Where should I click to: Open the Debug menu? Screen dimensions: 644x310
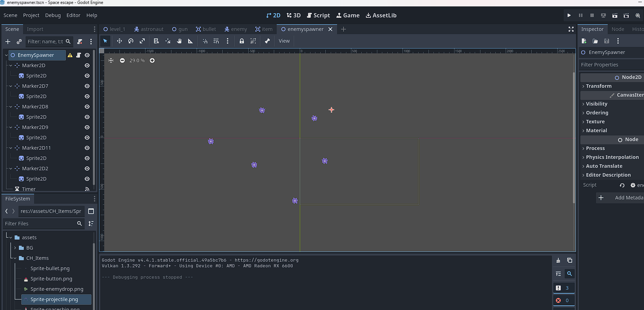pyautogui.click(x=53, y=15)
